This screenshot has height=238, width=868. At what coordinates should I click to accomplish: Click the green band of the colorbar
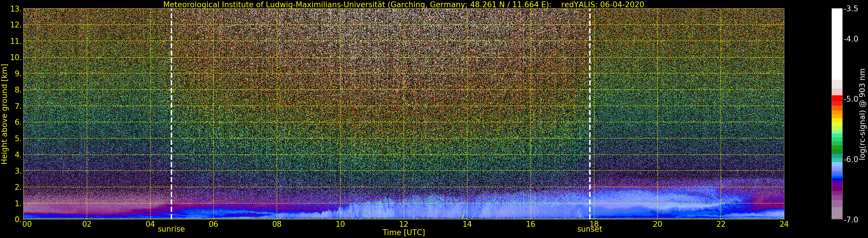pyautogui.click(x=837, y=148)
